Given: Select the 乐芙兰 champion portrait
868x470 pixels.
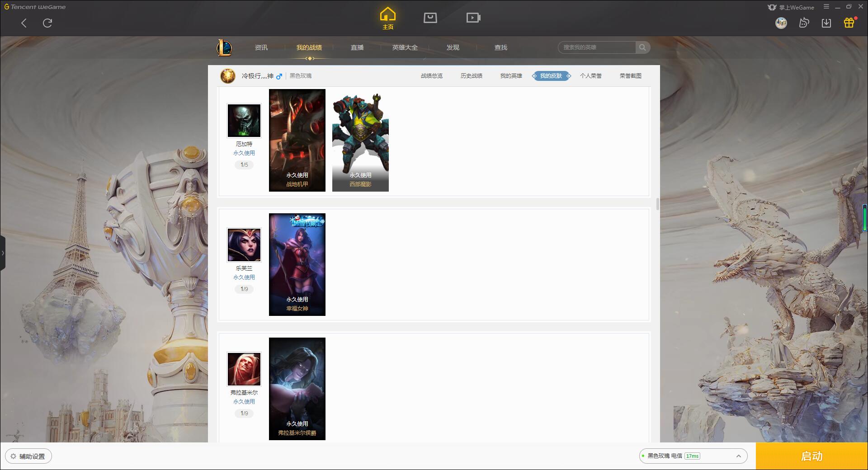Looking at the screenshot, I should 244,245.
